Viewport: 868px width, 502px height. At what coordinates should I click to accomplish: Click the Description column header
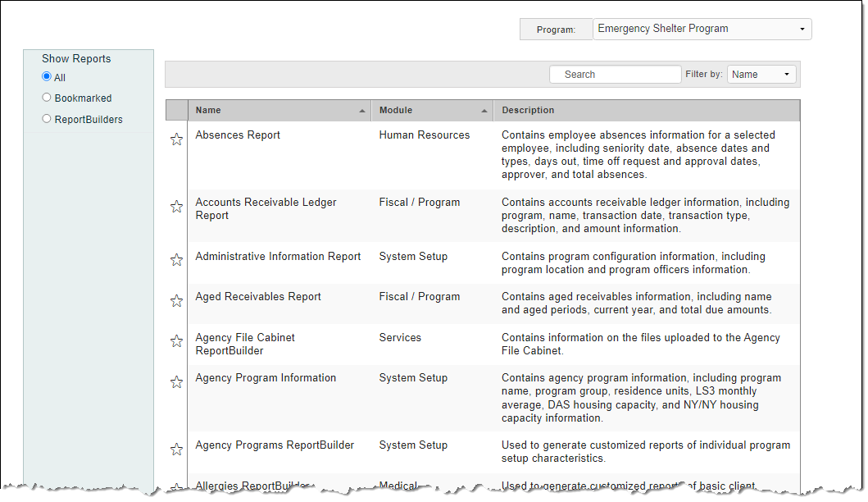click(647, 110)
